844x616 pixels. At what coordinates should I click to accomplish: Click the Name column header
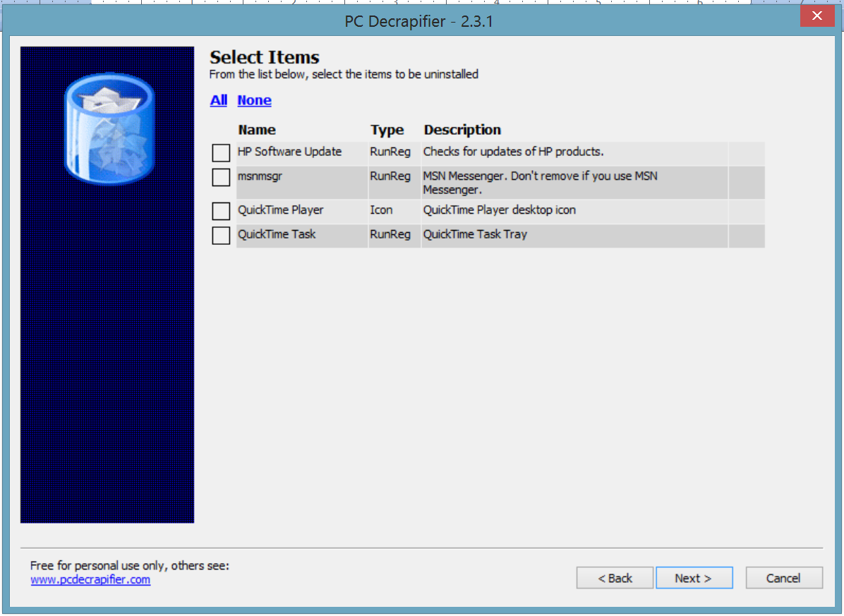(257, 131)
